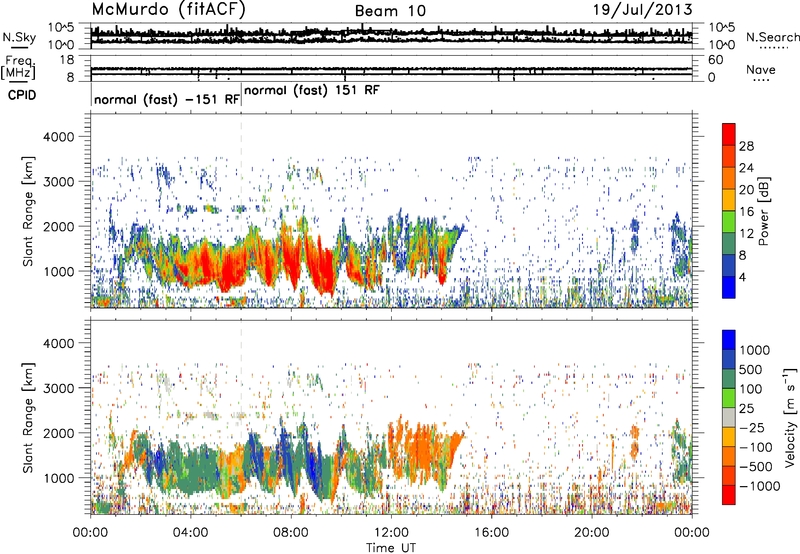Click the date "19/Jul/2013"
The image size is (800, 554).
642,10
